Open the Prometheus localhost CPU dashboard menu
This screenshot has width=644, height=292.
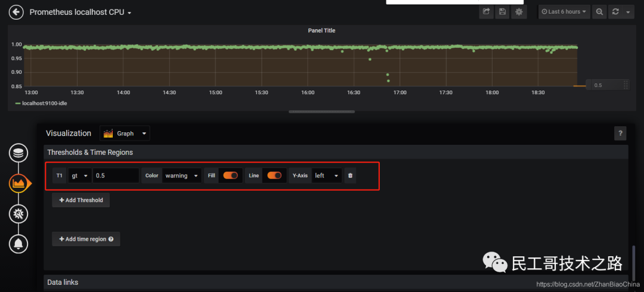click(80, 13)
